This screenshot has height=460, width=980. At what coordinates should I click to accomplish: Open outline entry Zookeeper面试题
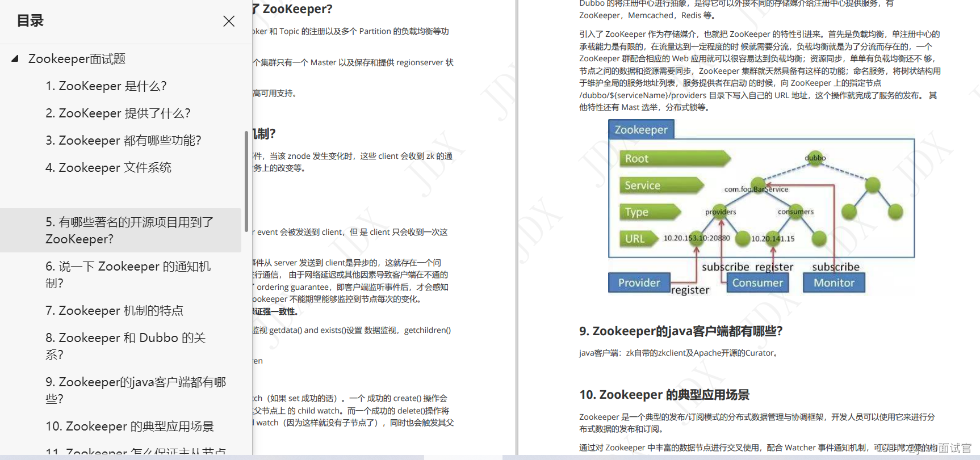(x=77, y=59)
